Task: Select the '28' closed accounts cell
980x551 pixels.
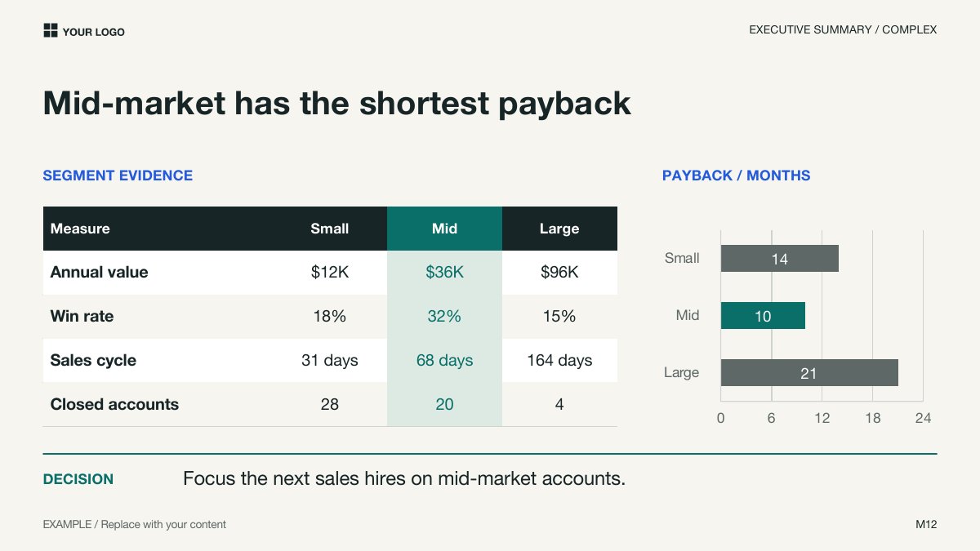Action: [330, 404]
